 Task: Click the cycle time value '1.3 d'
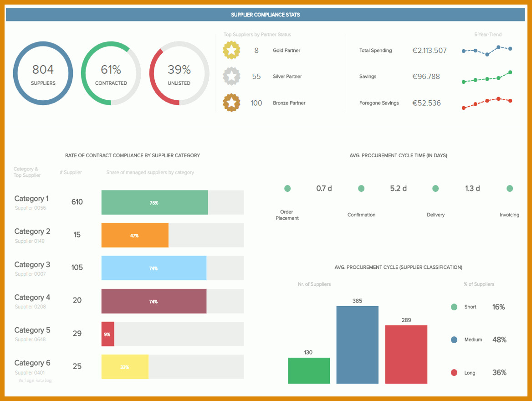point(472,189)
